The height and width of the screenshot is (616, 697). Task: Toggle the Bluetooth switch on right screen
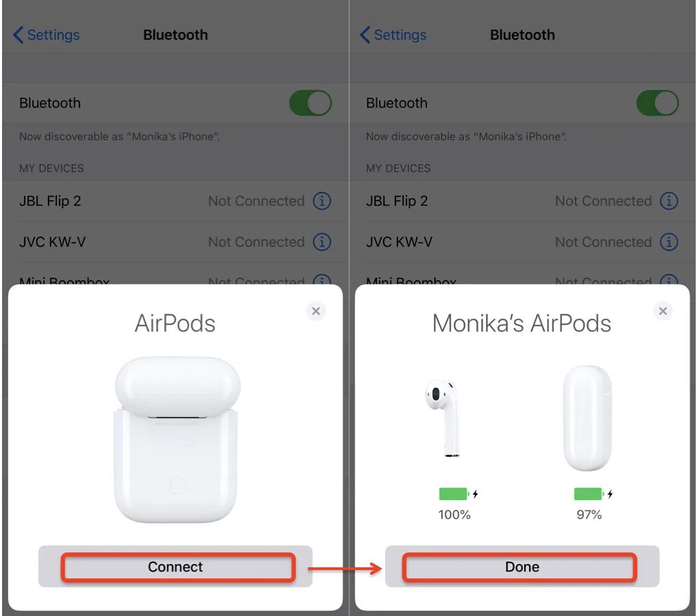tap(657, 103)
